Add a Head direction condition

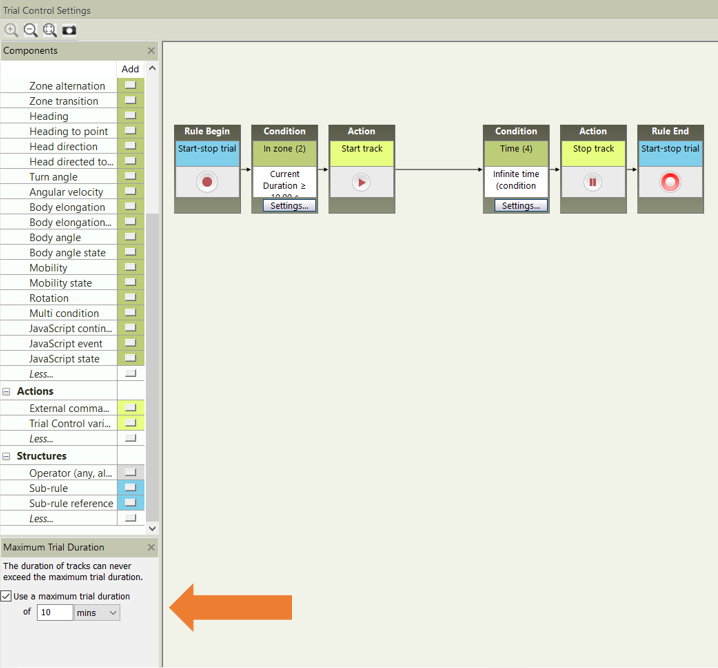[x=131, y=146]
